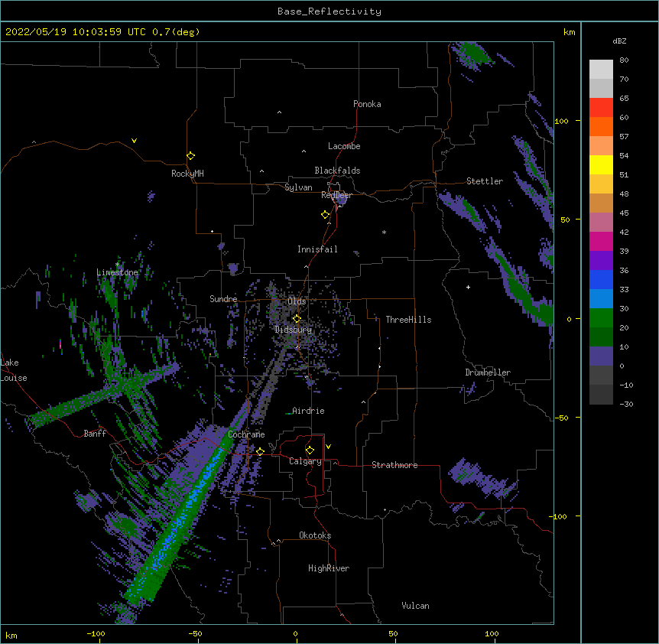Select the yellow diamond marker between Olds and Didsbury
This screenshot has width=659, height=644.
pyautogui.click(x=297, y=318)
